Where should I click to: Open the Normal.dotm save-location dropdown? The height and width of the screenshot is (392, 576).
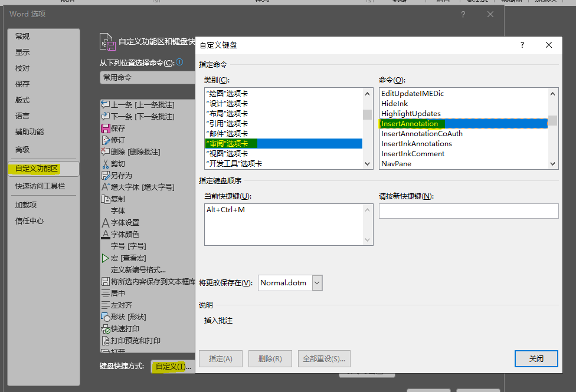[x=316, y=282]
